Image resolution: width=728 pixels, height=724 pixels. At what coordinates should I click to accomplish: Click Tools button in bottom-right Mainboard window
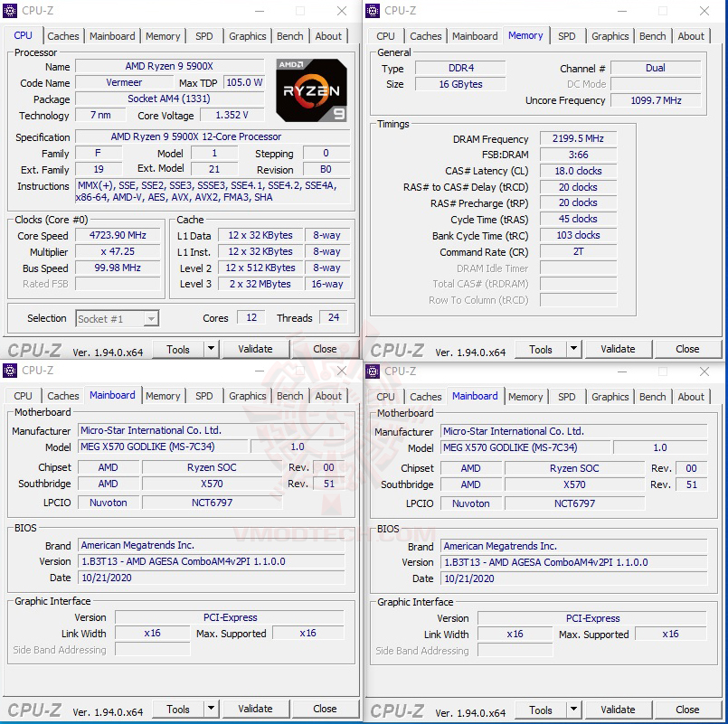click(541, 710)
